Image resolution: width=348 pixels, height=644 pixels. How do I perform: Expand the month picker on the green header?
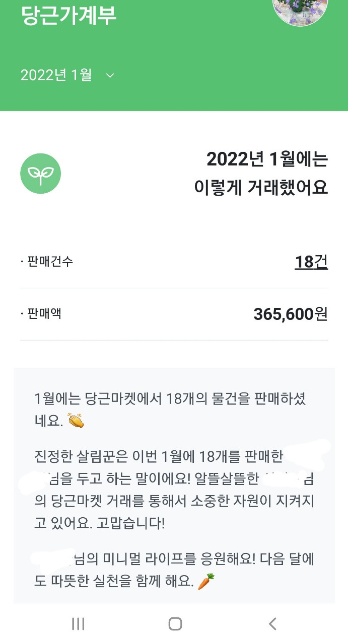65,75
